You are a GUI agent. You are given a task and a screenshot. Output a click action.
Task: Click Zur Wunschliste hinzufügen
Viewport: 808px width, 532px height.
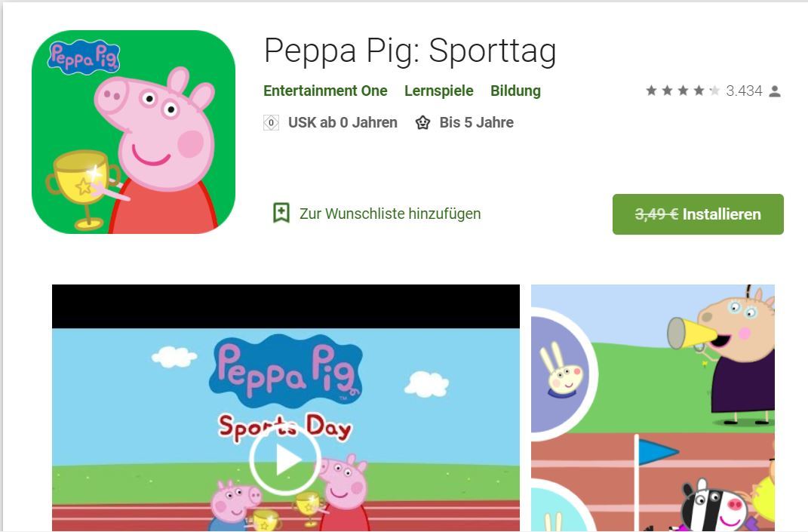390,214
